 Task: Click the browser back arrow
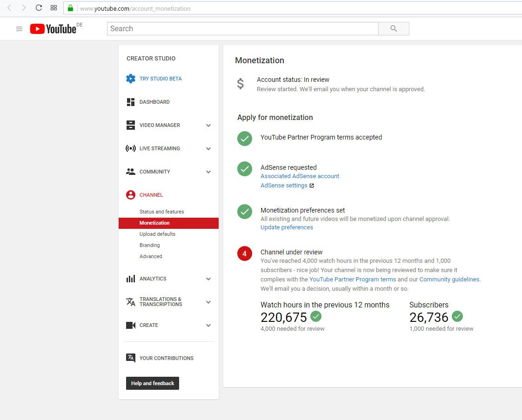click(x=9, y=7)
